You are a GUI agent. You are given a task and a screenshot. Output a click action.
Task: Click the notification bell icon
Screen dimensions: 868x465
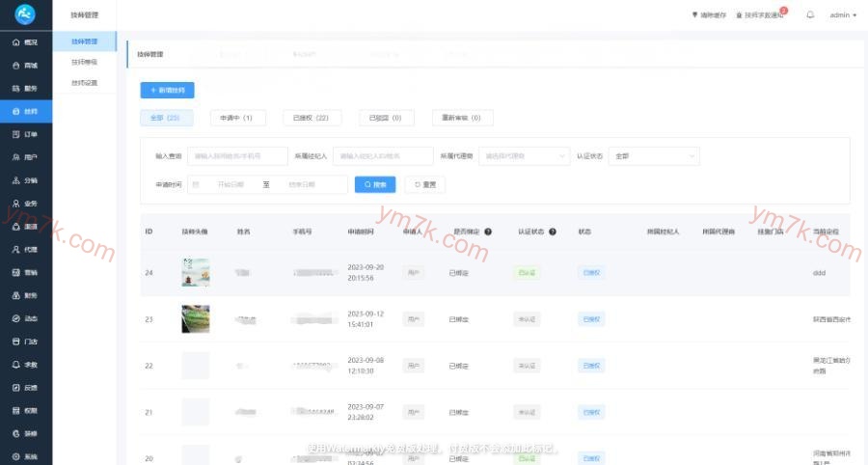click(x=810, y=15)
